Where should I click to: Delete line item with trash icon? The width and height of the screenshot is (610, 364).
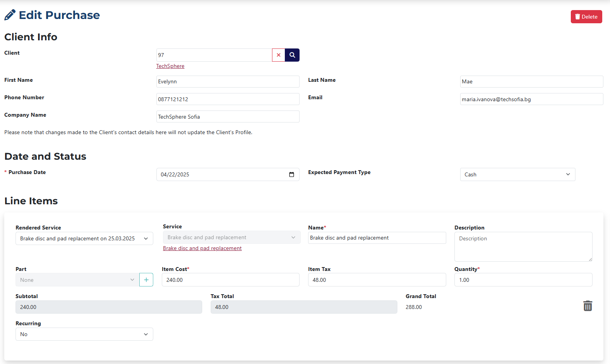click(x=587, y=306)
